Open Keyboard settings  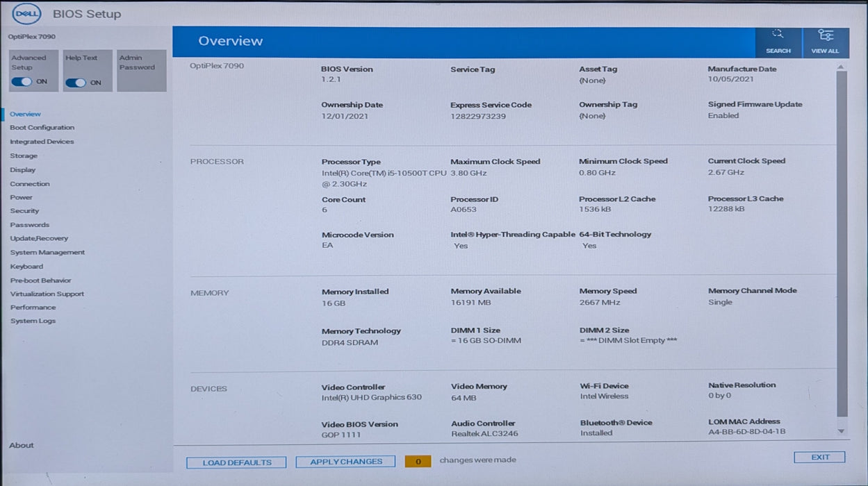click(x=26, y=267)
